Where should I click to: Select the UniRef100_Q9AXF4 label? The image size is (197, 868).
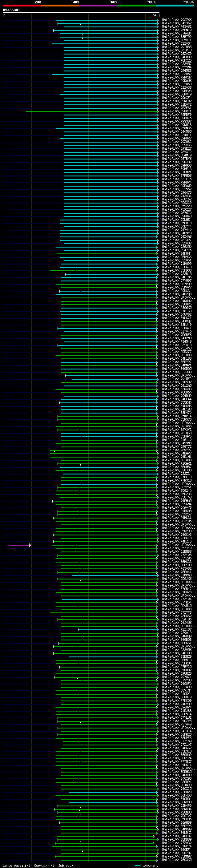177,98
